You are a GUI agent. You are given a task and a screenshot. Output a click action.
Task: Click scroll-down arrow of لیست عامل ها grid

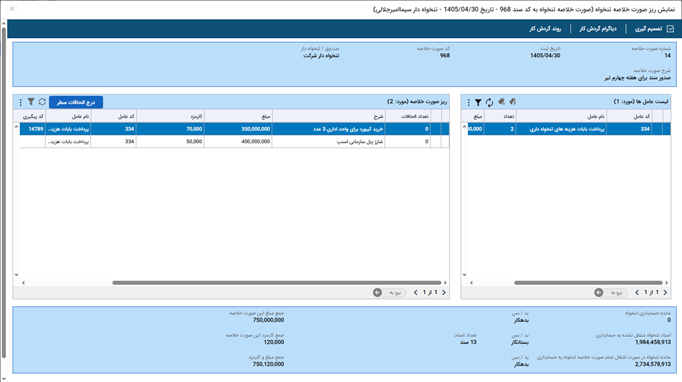coord(465,275)
